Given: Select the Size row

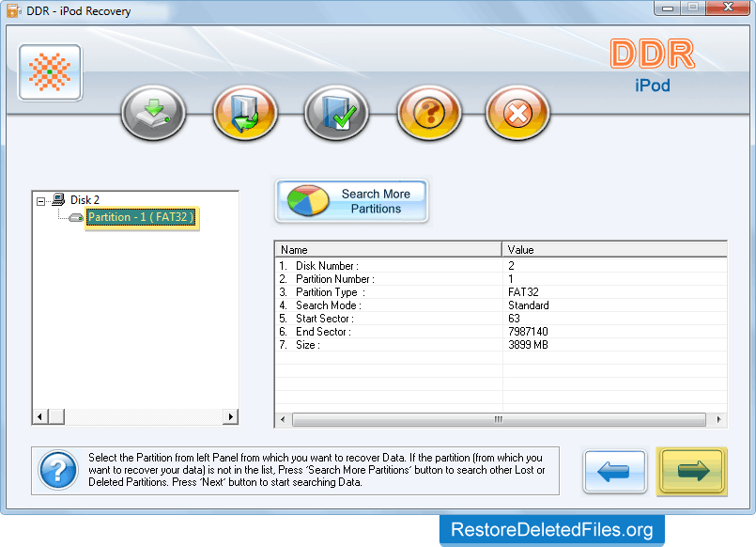Looking at the screenshot, I should (x=501, y=345).
